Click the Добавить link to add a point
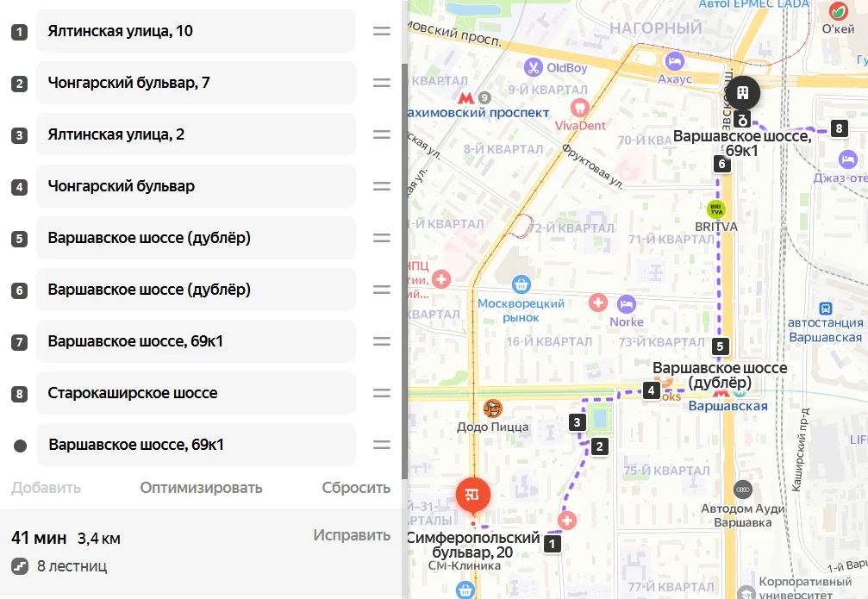Viewport: 868px width, 599px height. pos(46,488)
